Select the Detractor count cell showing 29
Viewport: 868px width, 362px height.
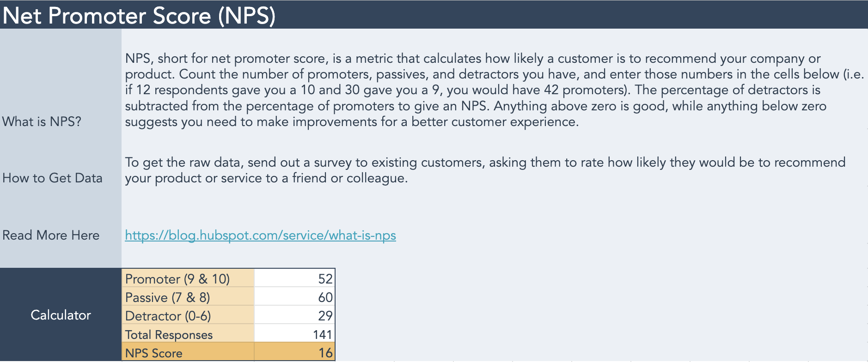point(294,315)
